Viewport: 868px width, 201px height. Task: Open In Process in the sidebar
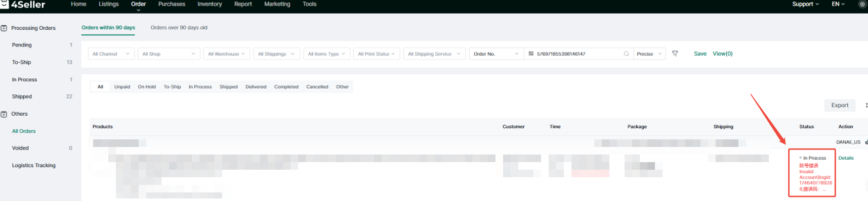tap(24, 80)
